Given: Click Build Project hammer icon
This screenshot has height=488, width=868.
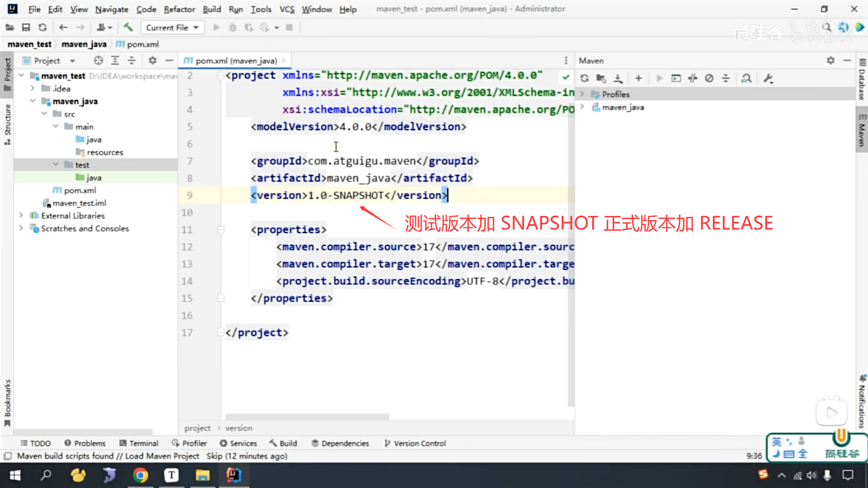Looking at the screenshot, I should click(x=128, y=28).
